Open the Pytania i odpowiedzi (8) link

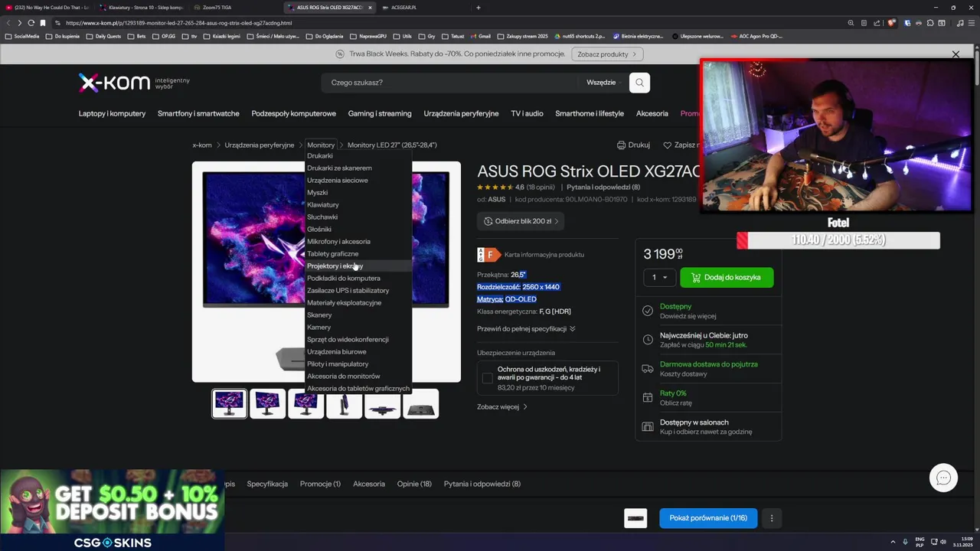[x=603, y=187]
